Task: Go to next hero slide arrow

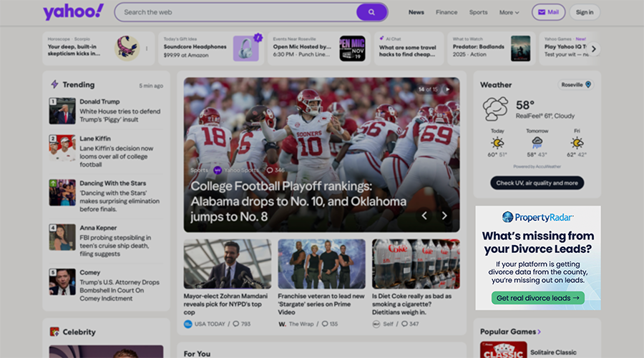Action: (x=444, y=215)
